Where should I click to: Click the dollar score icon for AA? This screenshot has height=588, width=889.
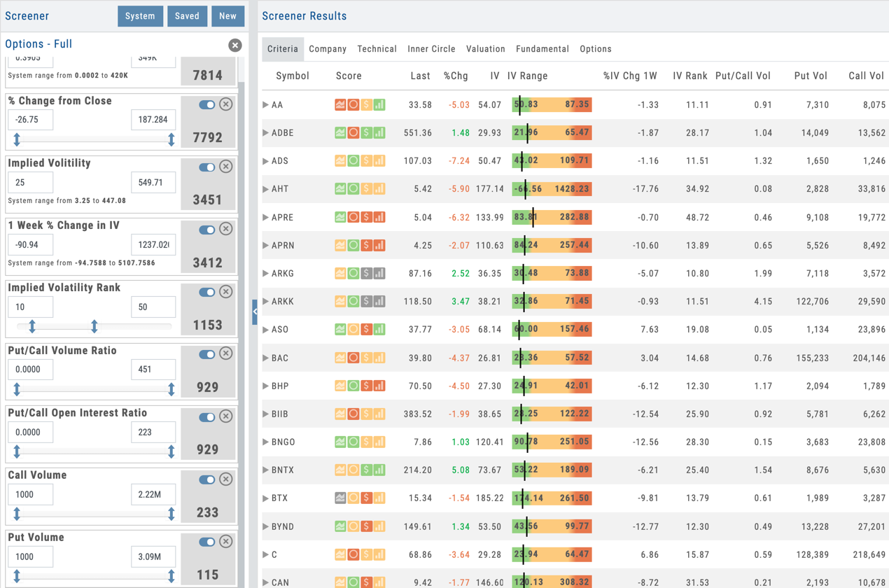(x=366, y=105)
